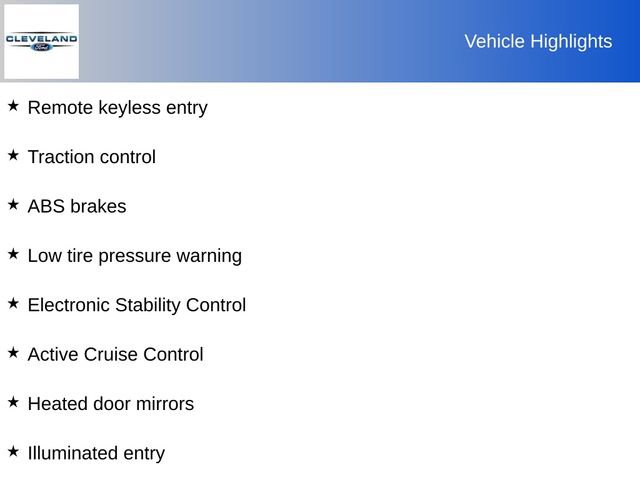Click the star next to Electronic Stability Control
Screen dimensions: 640x480
click(x=13, y=302)
